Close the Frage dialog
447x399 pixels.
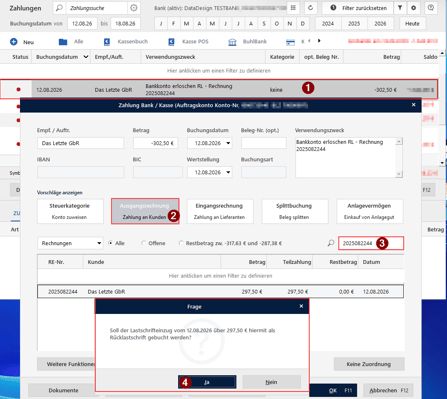click(x=301, y=306)
